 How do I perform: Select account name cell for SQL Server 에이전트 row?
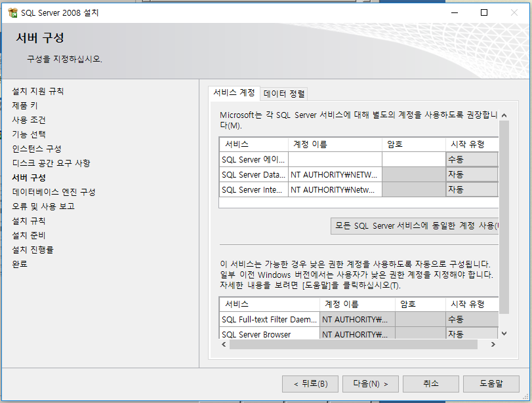click(x=335, y=159)
